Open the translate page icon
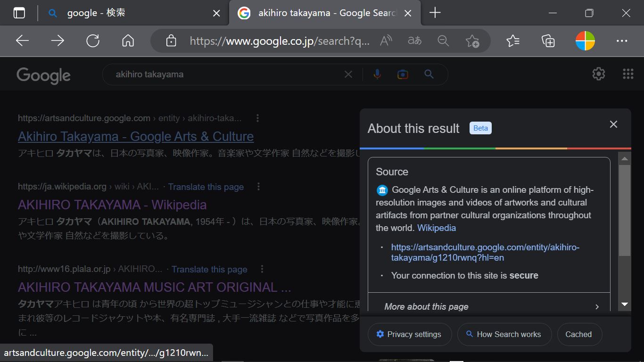The width and height of the screenshot is (644, 362). point(414,41)
